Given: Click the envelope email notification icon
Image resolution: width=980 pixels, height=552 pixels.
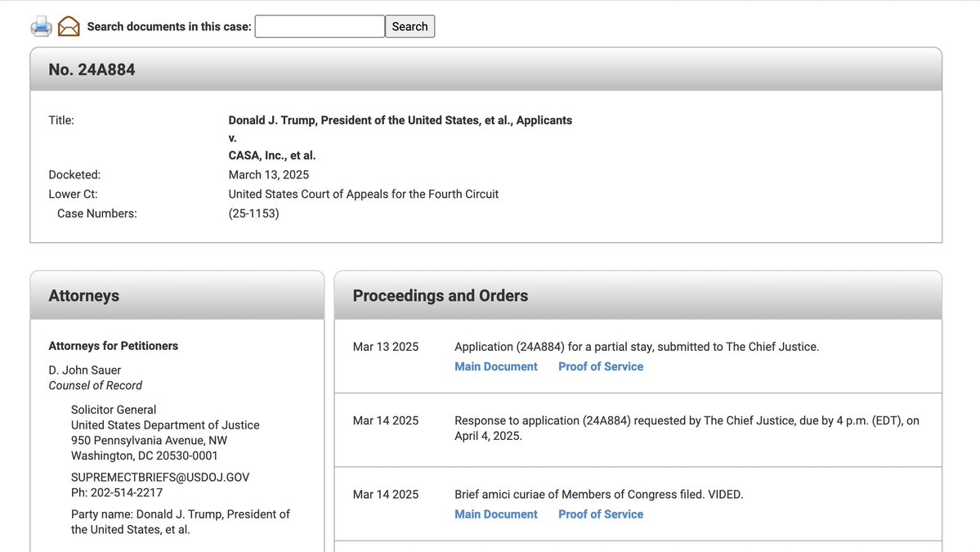Looking at the screenshot, I should [69, 26].
